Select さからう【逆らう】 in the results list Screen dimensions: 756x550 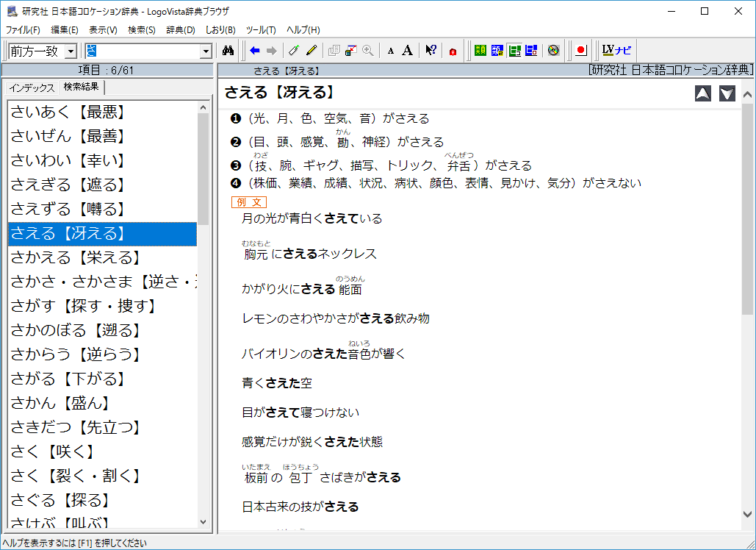coord(102,354)
